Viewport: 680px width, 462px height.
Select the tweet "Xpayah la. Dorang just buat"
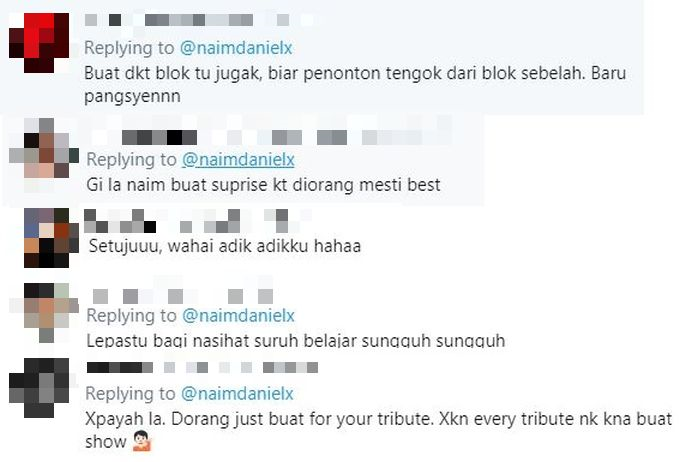click(378, 430)
